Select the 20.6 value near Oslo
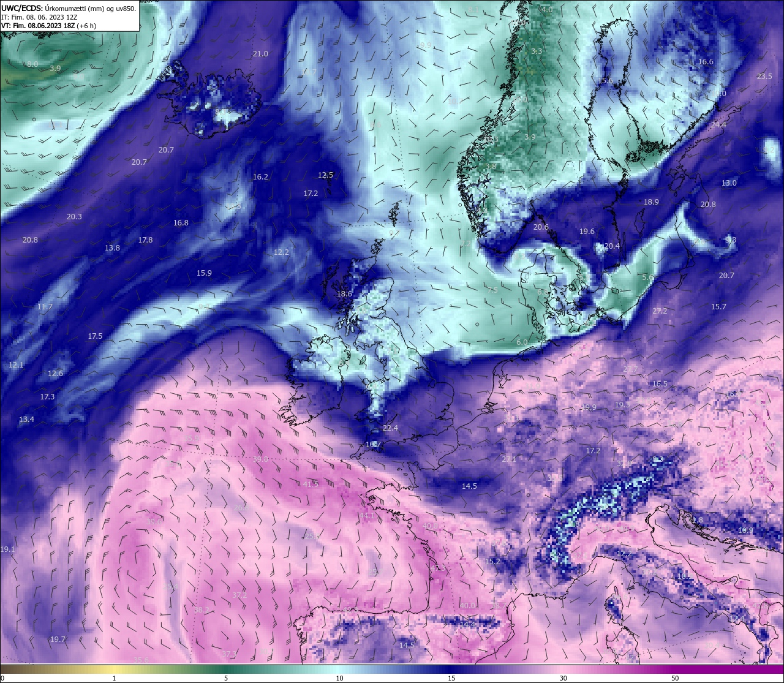This screenshot has height=683, width=784. (x=541, y=227)
